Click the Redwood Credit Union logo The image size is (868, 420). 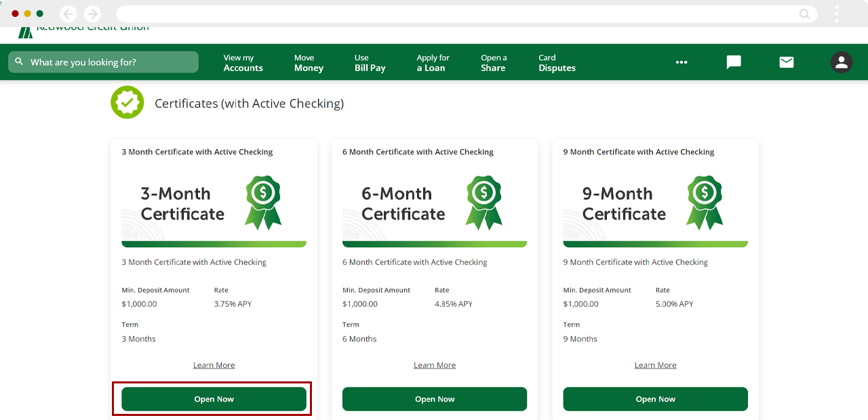point(83,31)
